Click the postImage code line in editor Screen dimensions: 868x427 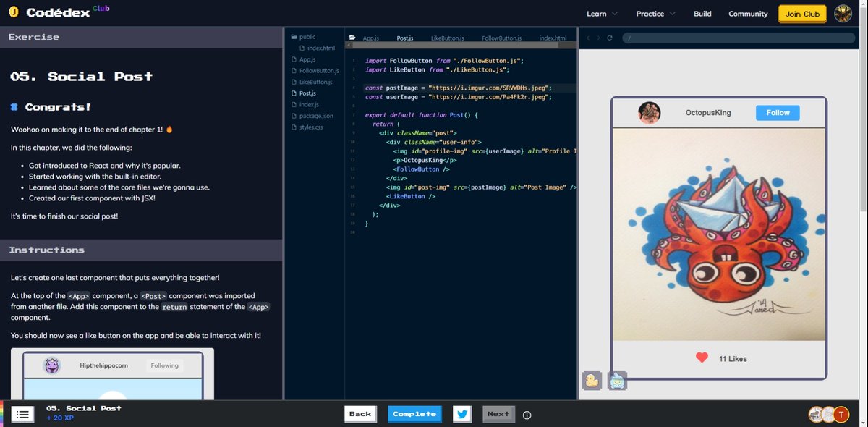(x=459, y=88)
